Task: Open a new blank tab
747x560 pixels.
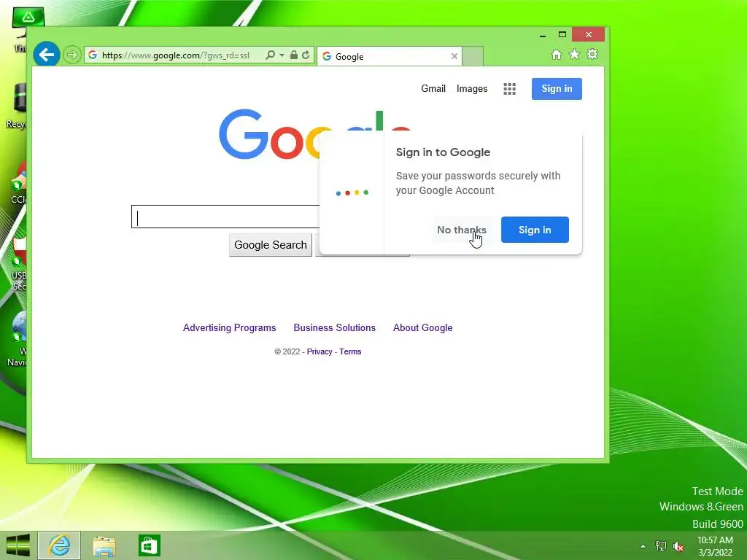Action: pos(473,56)
